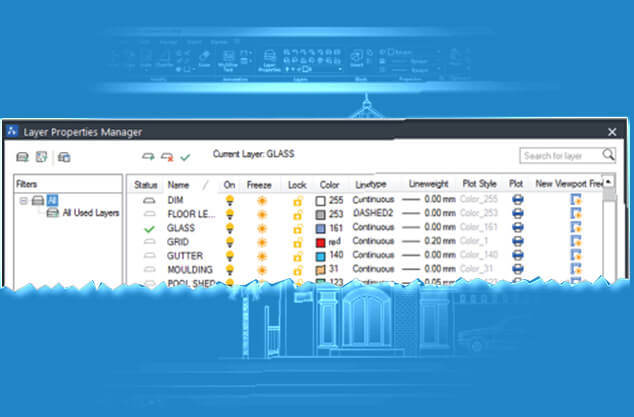Sort layers by the Color column header
Screen dimensions: 634x417
[329, 185]
